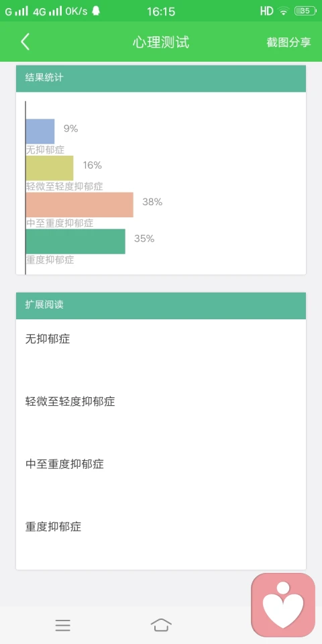Select the yellow 16% bar

pyautogui.click(x=50, y=168)
